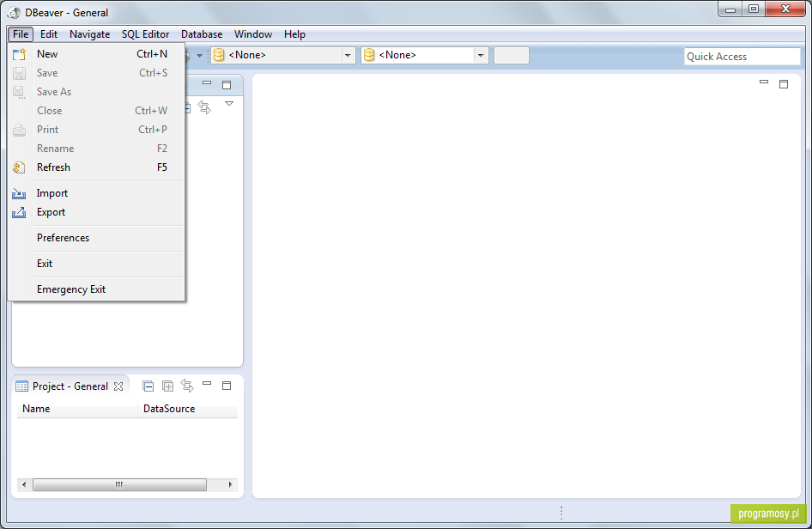Screen dimensions: 812x529
Task: Click the database icon in second <None> combo
Action: point(369,55)
